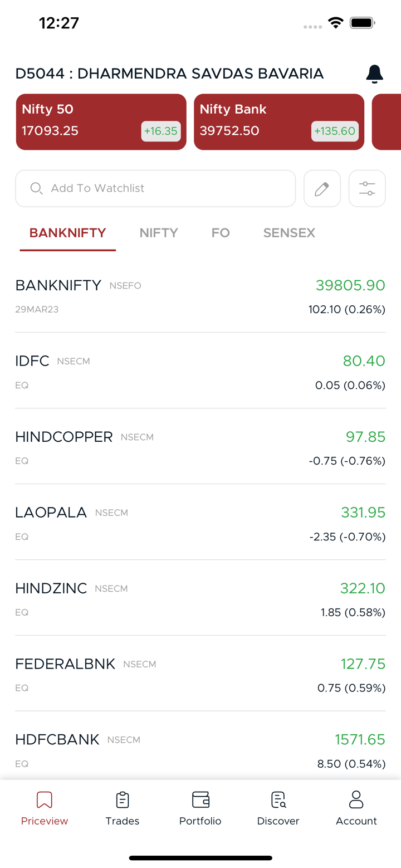Open the Trades clipboard icon
Image resolution: width=401 pixels, height=868 pixels.
click(123, 800)
